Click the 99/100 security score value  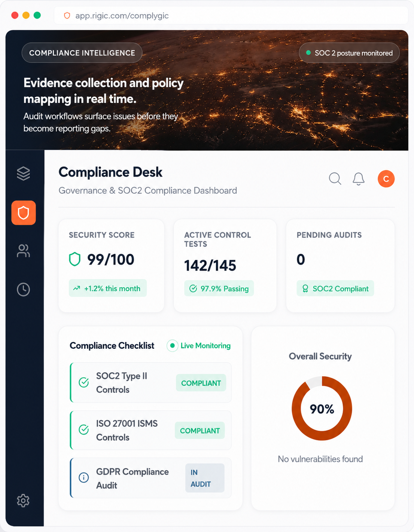pyautogui.click(x=111, y=259)
